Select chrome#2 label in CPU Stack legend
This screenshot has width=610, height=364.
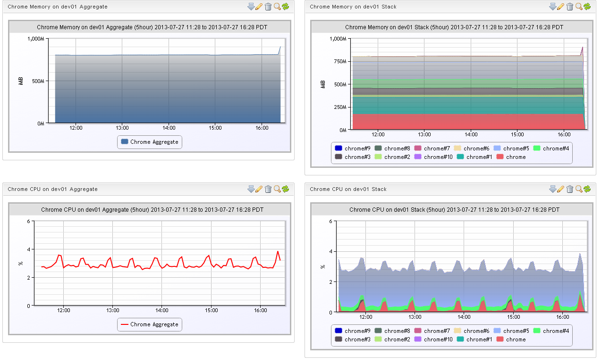click(x=397, y=339)
